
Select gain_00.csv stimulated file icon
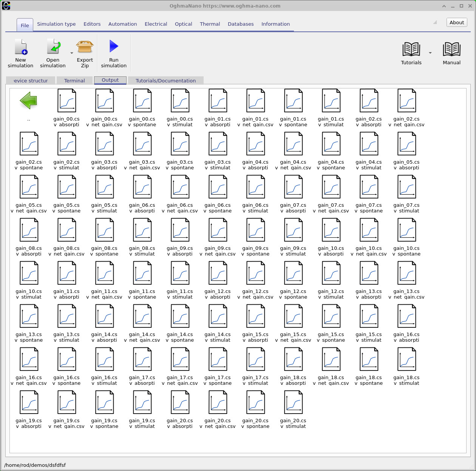click(x=180, y=101)
